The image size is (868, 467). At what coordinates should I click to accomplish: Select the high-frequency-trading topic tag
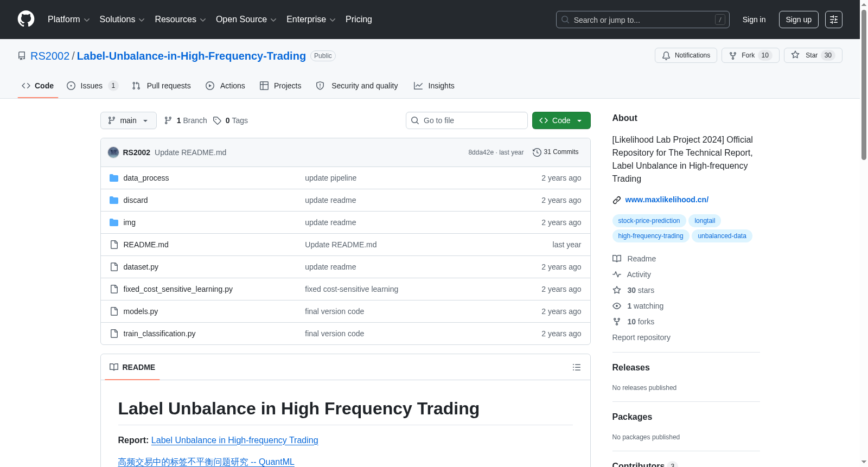coord(650,236)
